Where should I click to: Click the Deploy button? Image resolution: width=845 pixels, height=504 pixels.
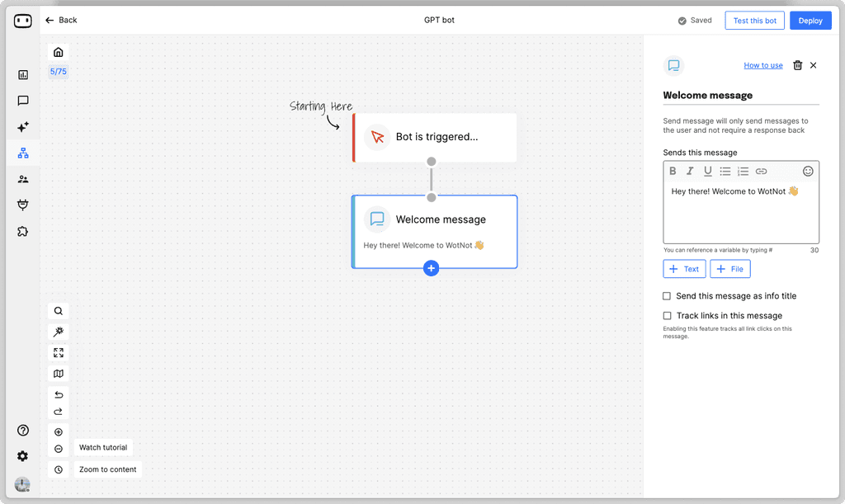[810, 20]
